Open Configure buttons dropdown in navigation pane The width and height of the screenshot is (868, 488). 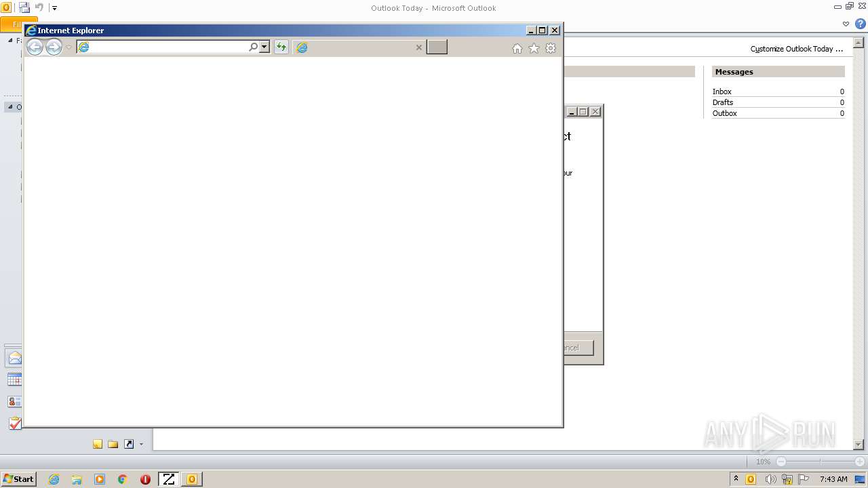click(141, 445)
